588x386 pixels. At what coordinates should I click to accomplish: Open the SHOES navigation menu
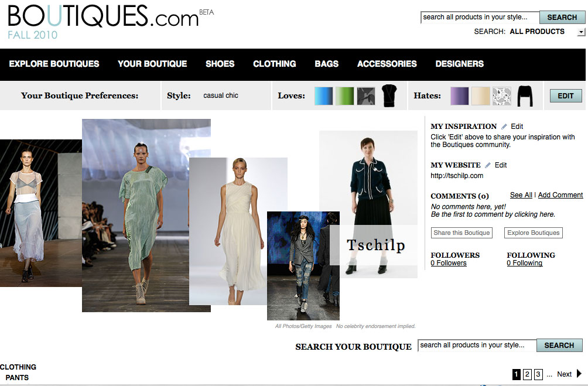[x=220, y=64]
